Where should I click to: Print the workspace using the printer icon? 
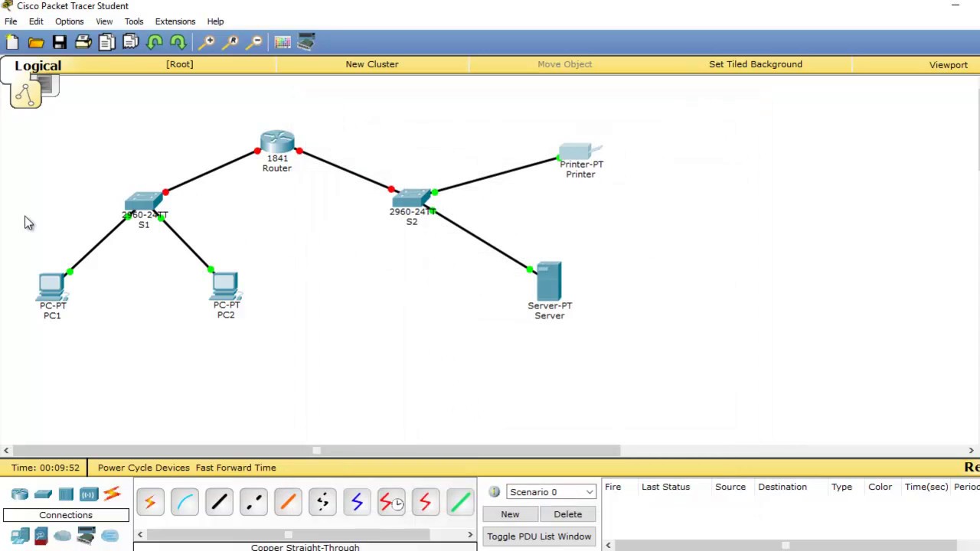coord(83,42)
